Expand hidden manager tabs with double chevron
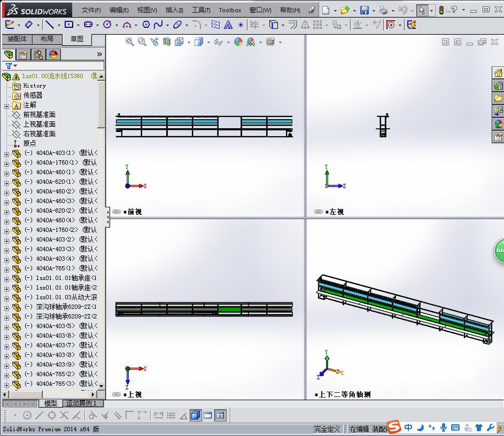Screen dimensions: 504x436 coord(99,54)
